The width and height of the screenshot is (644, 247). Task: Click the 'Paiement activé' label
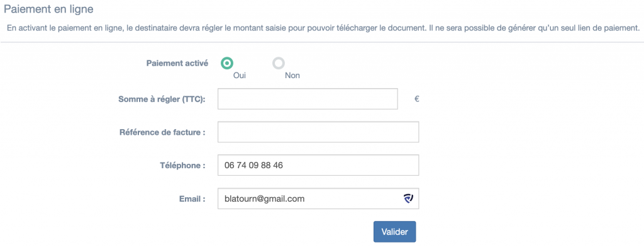tap(177, 64)
